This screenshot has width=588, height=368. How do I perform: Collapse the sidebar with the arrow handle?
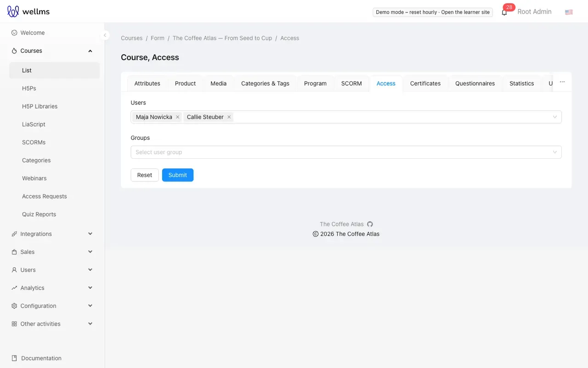(105, 35)
